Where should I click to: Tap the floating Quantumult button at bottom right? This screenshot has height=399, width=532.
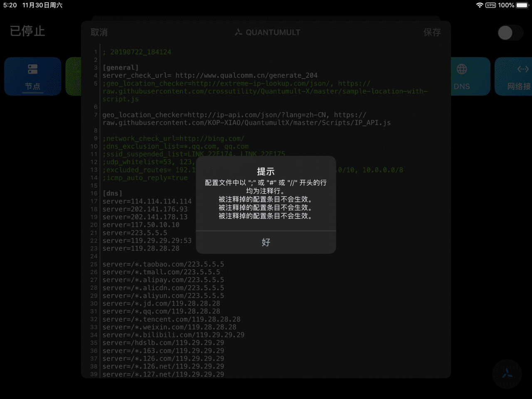[507, 374]
